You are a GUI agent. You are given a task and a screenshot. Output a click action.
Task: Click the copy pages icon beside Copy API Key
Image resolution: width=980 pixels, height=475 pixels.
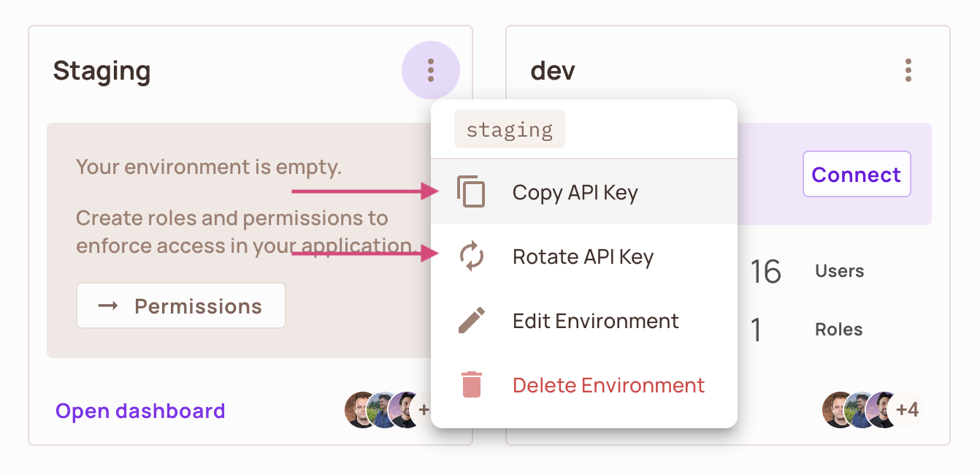pyautogui.click(x=472, y=191)
